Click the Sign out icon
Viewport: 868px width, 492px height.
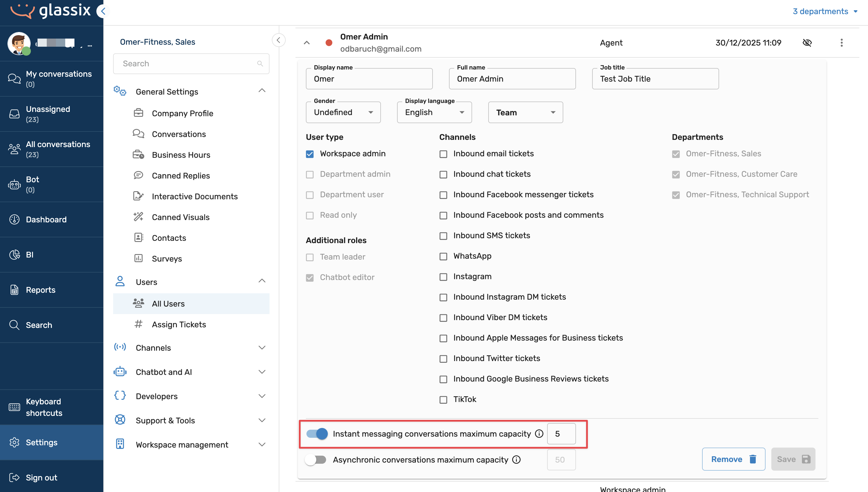(14, 478)
